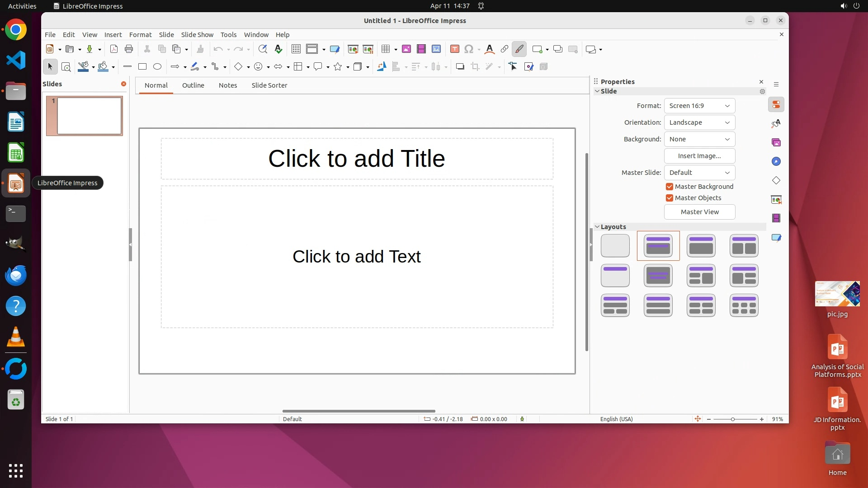Click the Print icon in toolbar
868x488 pixels.
tap(129, 49)
